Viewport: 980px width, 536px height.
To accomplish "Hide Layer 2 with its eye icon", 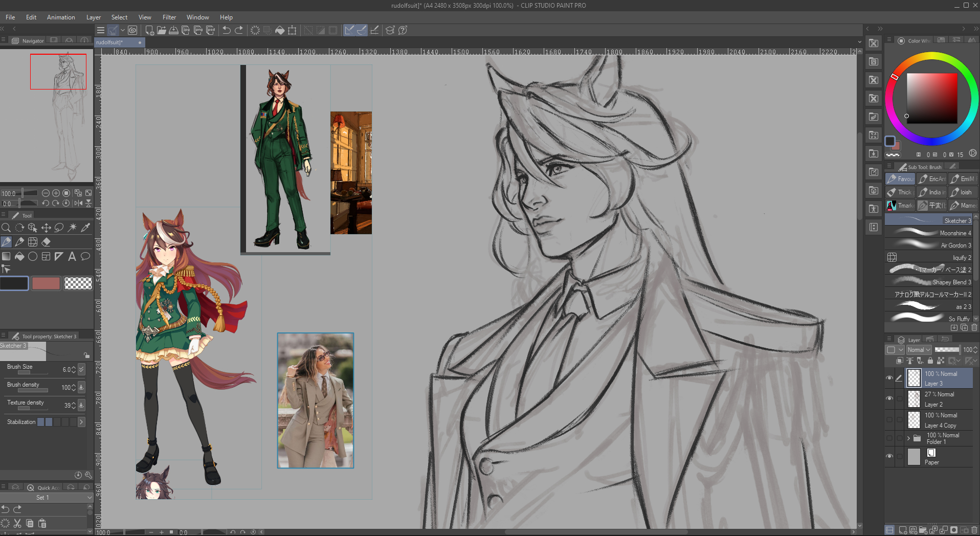I will tap(889, 399).
